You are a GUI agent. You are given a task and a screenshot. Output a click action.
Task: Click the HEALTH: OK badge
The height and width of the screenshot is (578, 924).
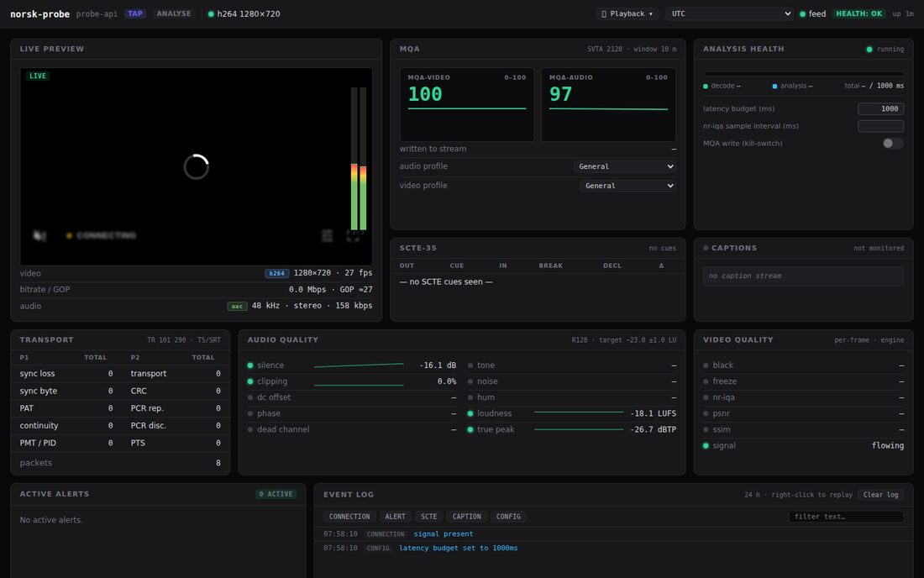click(859, 13)
